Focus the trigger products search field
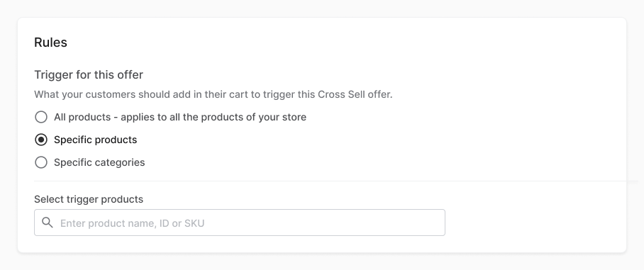 (x=240, y=223)
